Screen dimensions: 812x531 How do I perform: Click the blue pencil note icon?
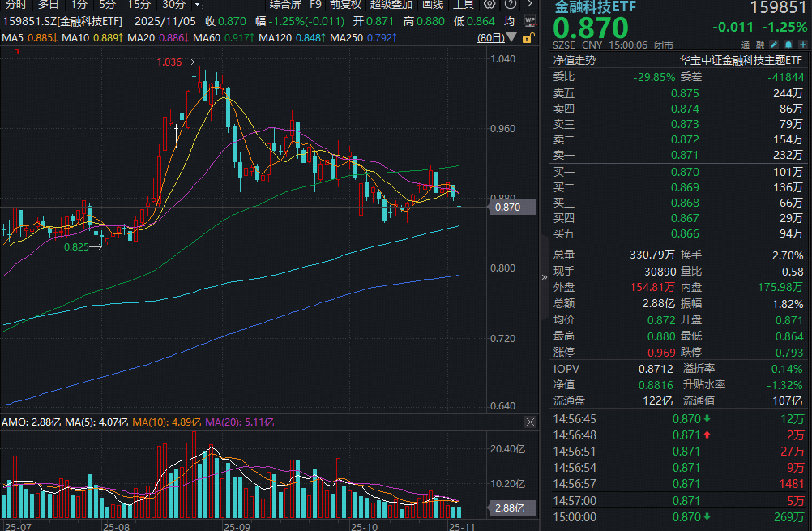774,45
